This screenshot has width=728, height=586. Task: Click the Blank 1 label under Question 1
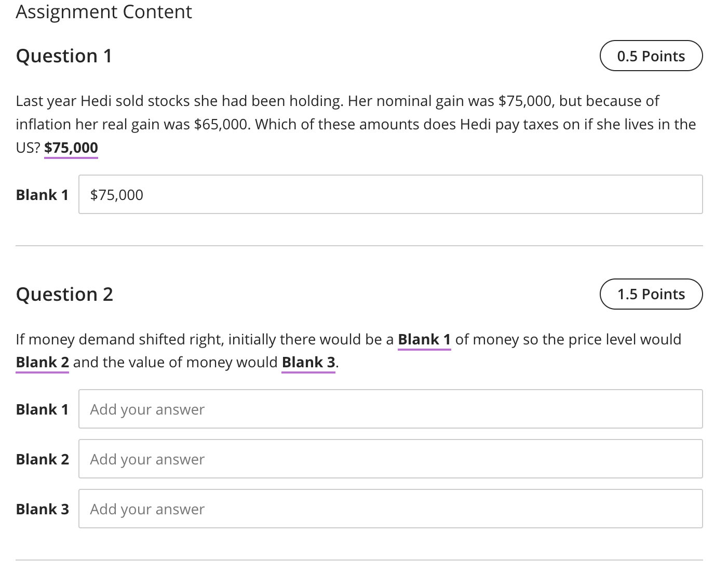(43, 195)
